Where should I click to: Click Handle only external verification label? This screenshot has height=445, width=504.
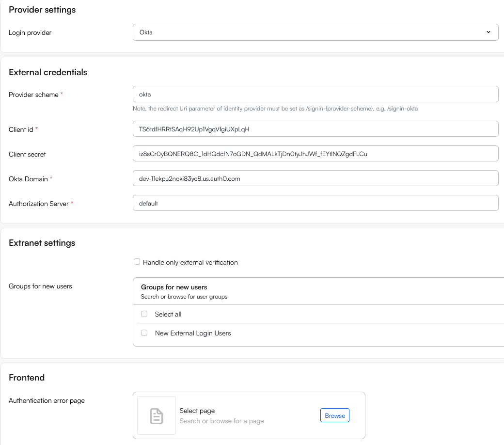(x=190, y=262)
